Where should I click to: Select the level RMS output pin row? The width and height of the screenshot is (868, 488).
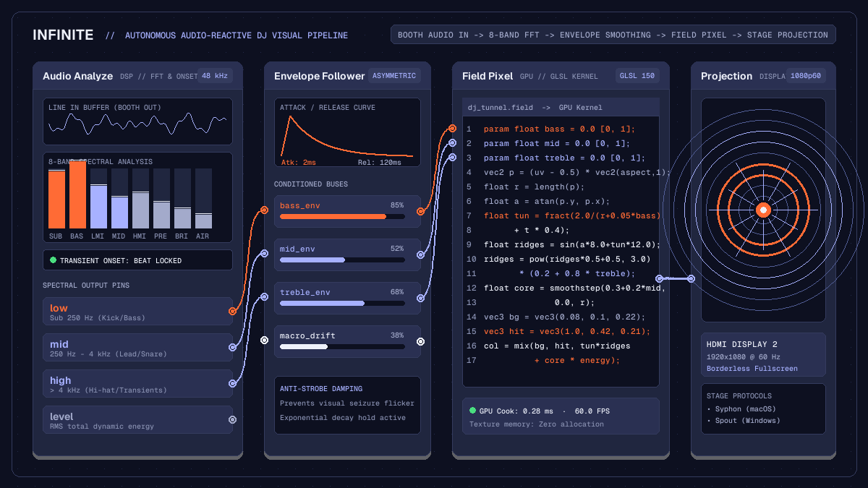tap(137, 419)
